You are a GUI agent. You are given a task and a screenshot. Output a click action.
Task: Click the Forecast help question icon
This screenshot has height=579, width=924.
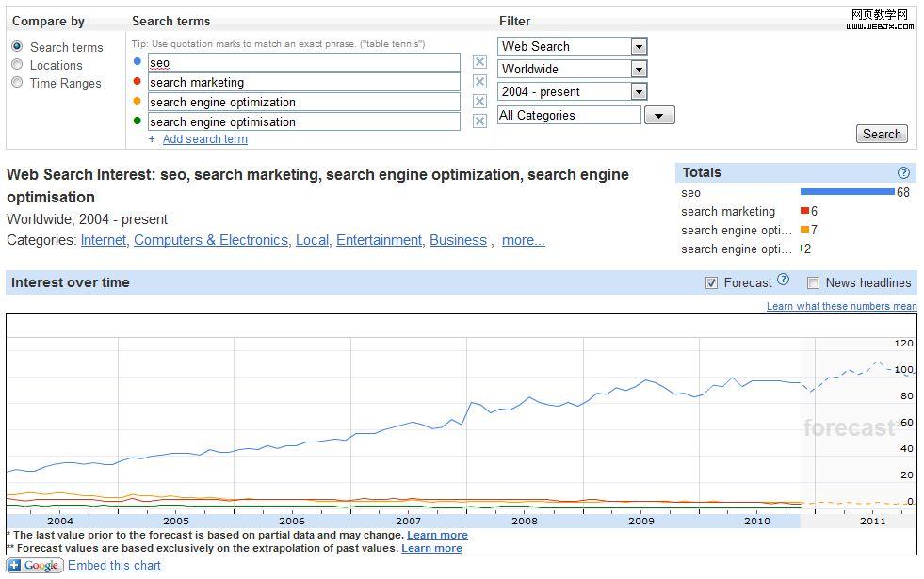[783, 280]
